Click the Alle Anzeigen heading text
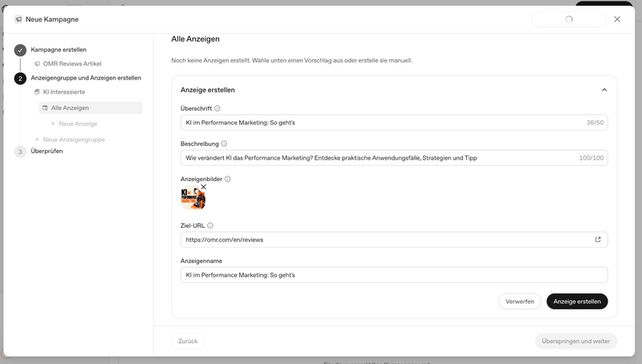642x364 pixels. (x=195, y=38)
